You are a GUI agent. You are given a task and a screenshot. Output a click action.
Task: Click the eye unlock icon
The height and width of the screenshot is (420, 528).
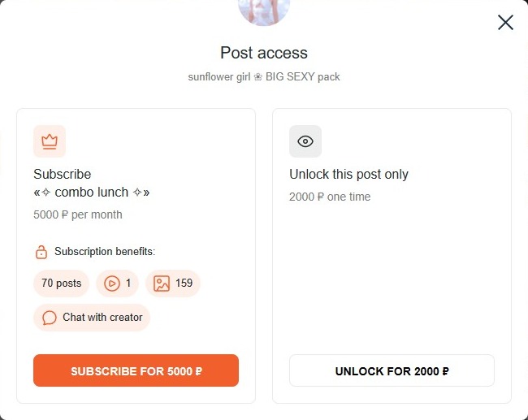pyautogui.click(x=305, y=141)
